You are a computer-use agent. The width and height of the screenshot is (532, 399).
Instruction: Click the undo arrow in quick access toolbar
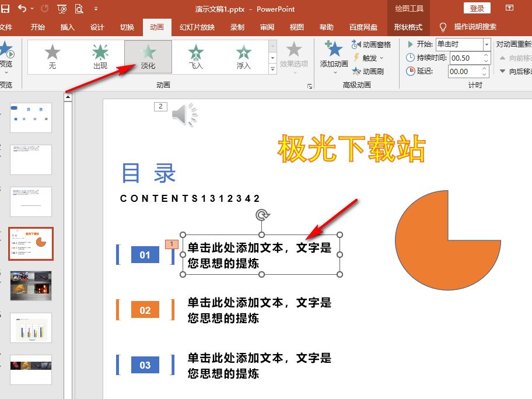22,9
